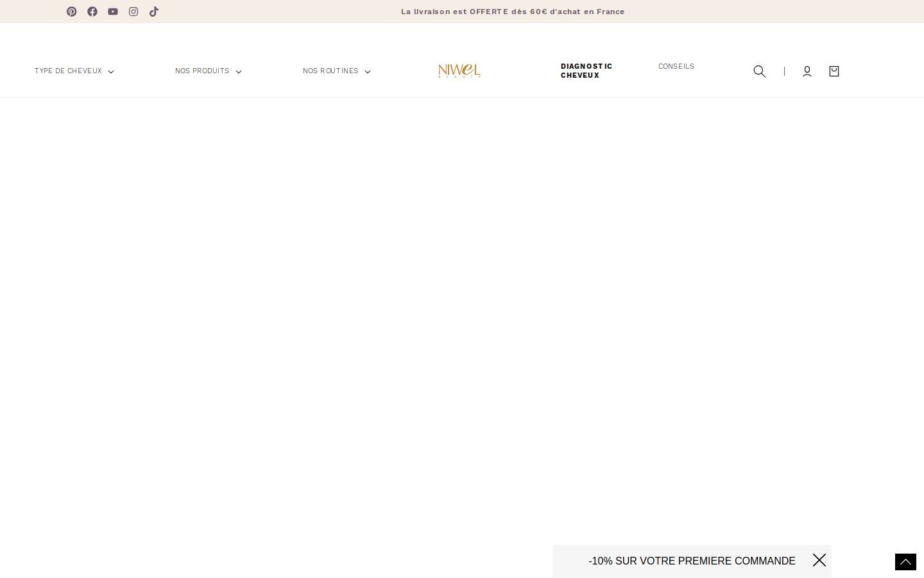Open DIAGNOSTIC CHEVEUX page
This screenshot has height=578, width=924.
(586, 71)
